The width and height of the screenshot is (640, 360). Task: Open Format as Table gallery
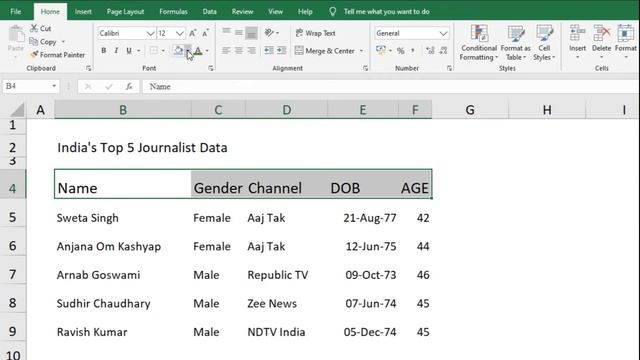pyautogui.click(x=516, y=43)
